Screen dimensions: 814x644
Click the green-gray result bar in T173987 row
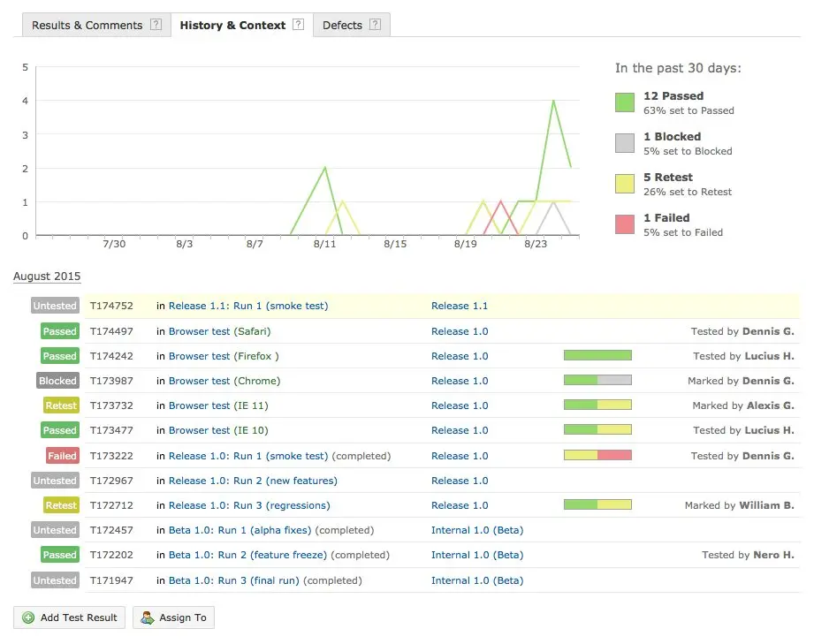click(x=597, y=380)
